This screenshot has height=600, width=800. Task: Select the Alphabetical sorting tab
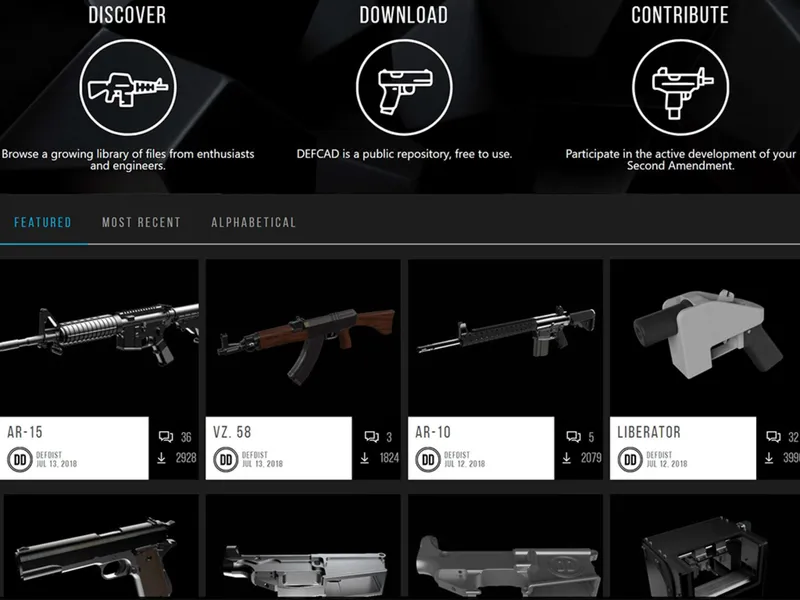click(254, 222)
